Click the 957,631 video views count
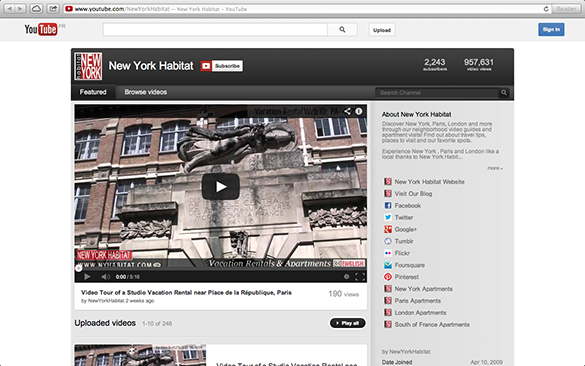585x366 pixels. (x=479, y=64)
